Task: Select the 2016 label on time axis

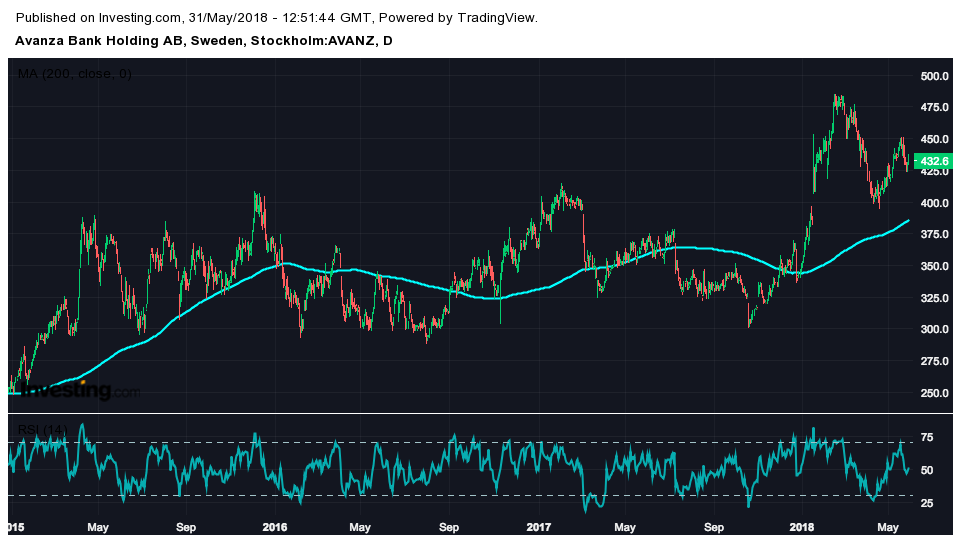Action: (x=274, y=526)
